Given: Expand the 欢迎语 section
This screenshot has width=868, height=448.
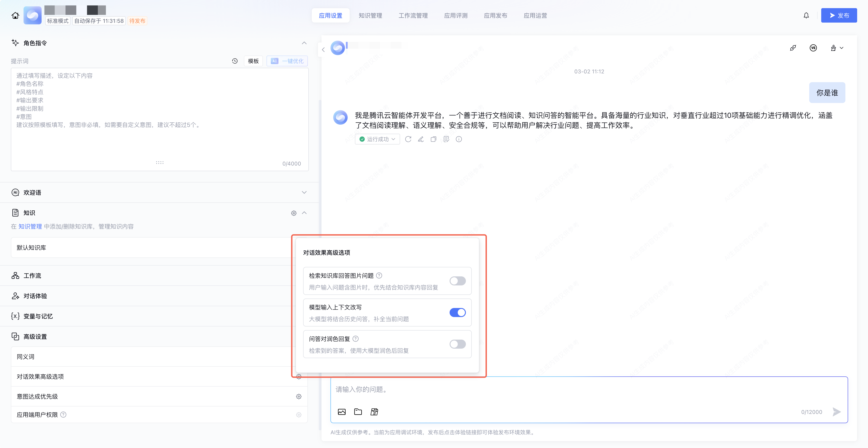Looking at the screenshot, I should click(304, 193).
